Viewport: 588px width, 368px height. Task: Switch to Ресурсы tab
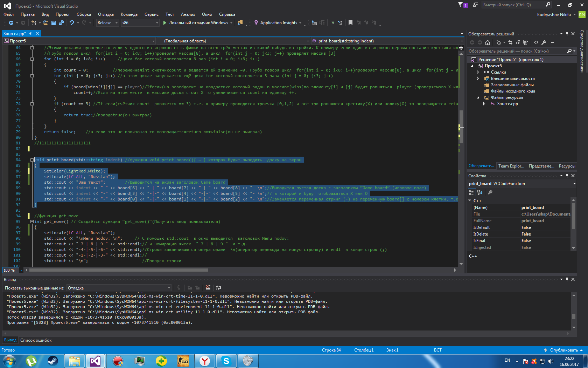click(x=567, y=166)
